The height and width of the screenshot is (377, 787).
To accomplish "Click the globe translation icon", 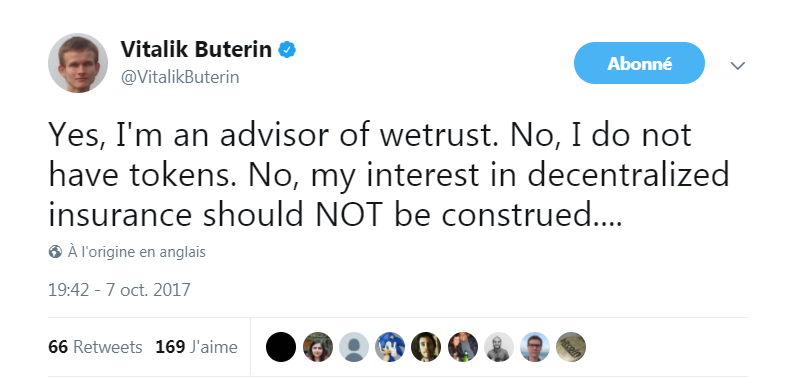I will click(x=55, y=252).
